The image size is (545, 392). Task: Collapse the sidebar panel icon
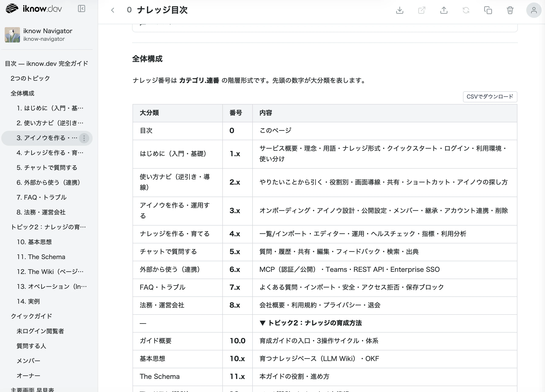click(x=82, y=9)
